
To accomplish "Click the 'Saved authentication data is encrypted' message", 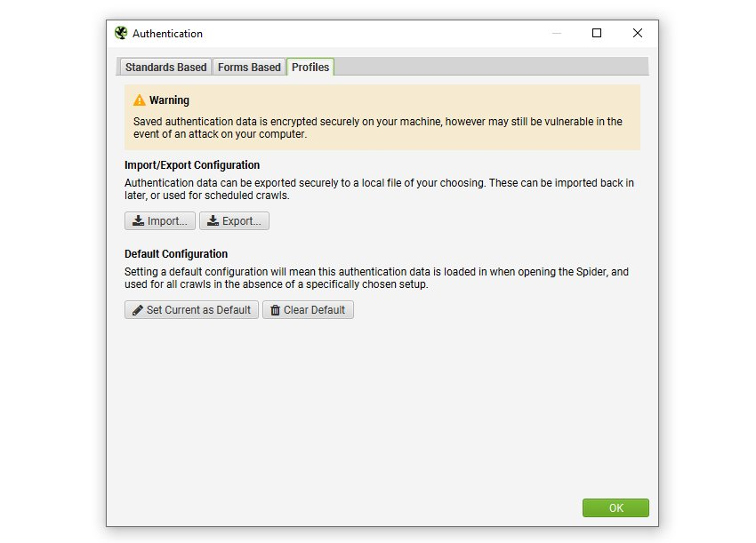I will pyautogui.click(x=378, y=128).
